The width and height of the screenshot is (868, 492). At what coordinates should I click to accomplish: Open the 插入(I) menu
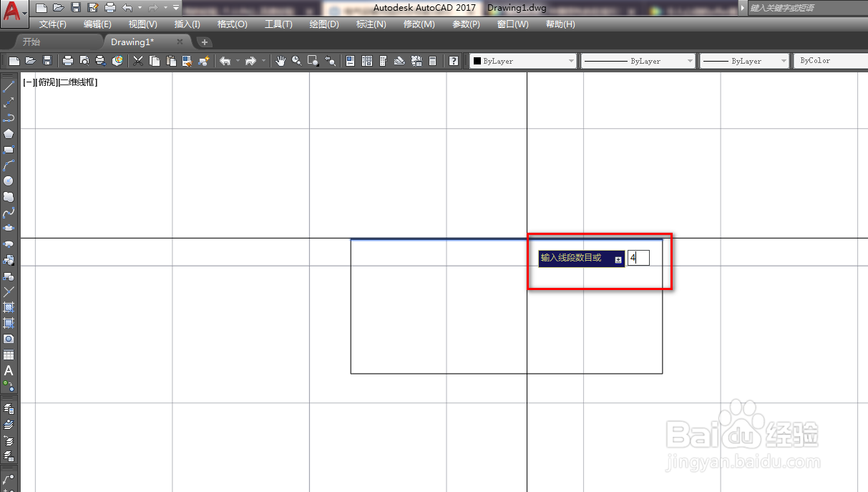point(187,24)
